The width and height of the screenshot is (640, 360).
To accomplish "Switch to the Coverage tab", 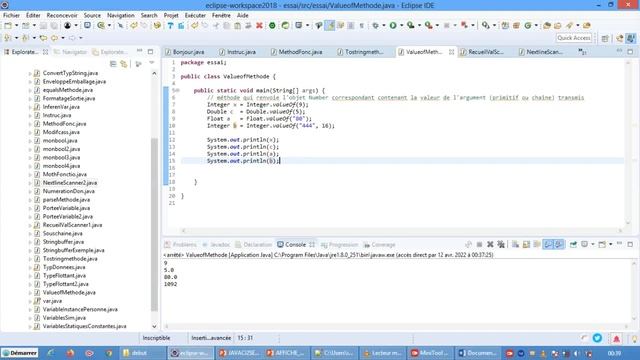I will [x=380, y=244].
